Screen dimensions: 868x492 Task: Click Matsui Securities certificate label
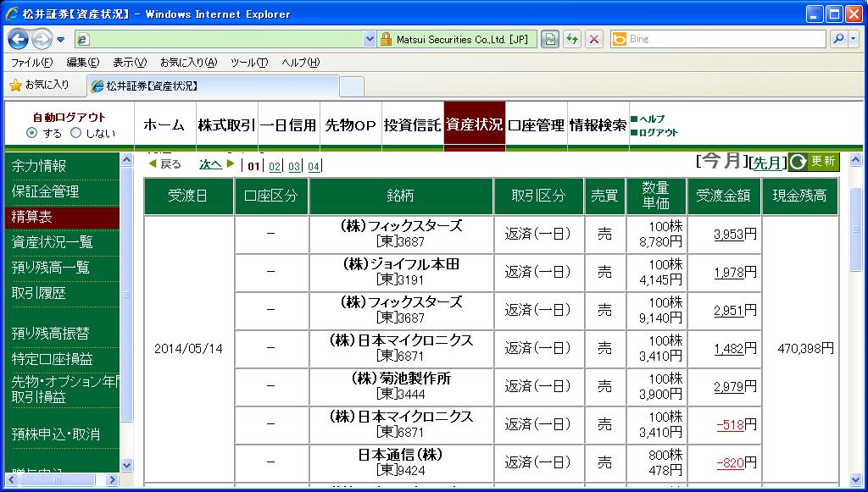pyautogui.click(x=462, y=39)
